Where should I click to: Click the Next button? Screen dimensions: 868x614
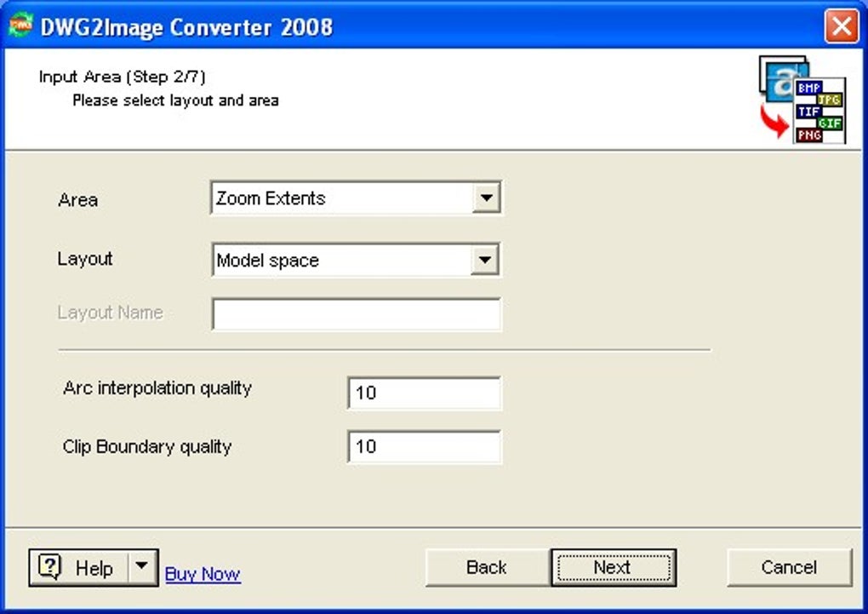[614, 567]
